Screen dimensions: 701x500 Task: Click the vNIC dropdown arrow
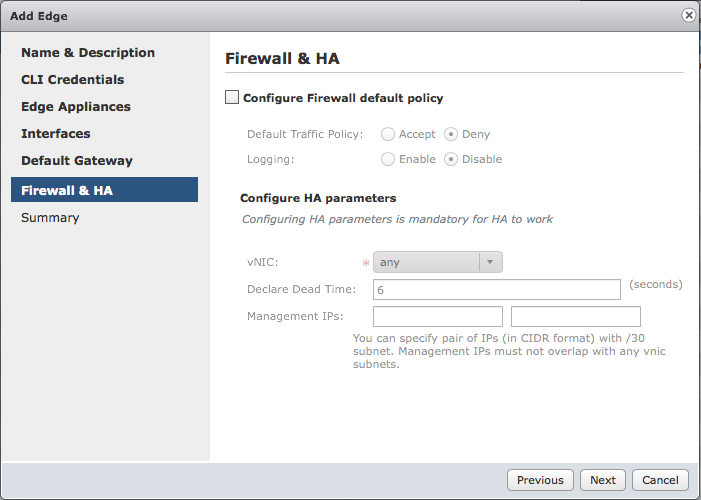[x=490, y=262]
